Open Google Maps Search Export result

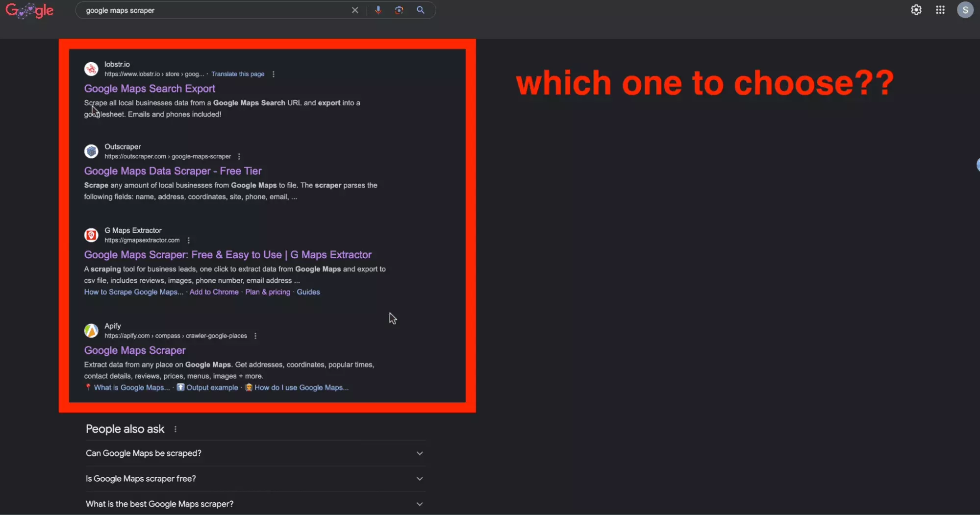tap(150, 89)
